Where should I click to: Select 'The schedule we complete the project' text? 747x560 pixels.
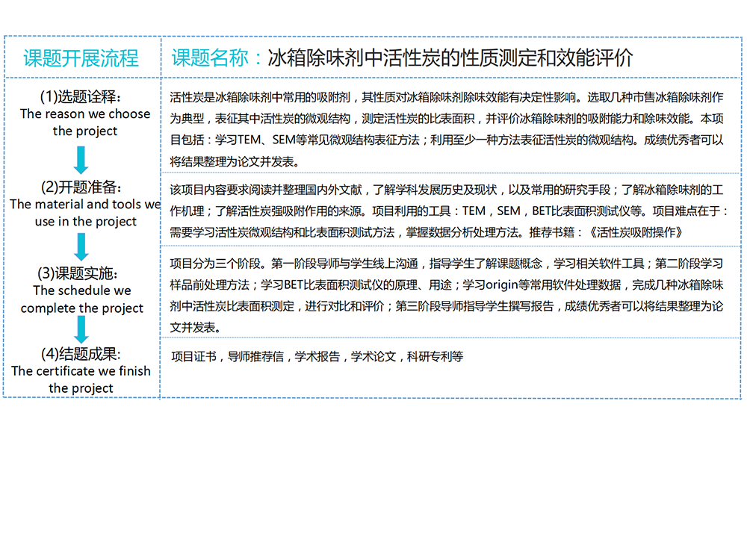click(x=82, y=299)
